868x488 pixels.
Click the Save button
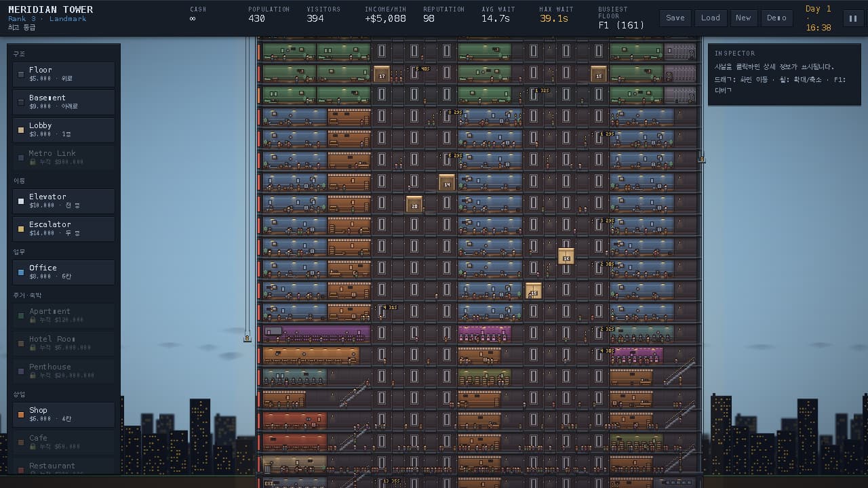[x=675, y=18]
